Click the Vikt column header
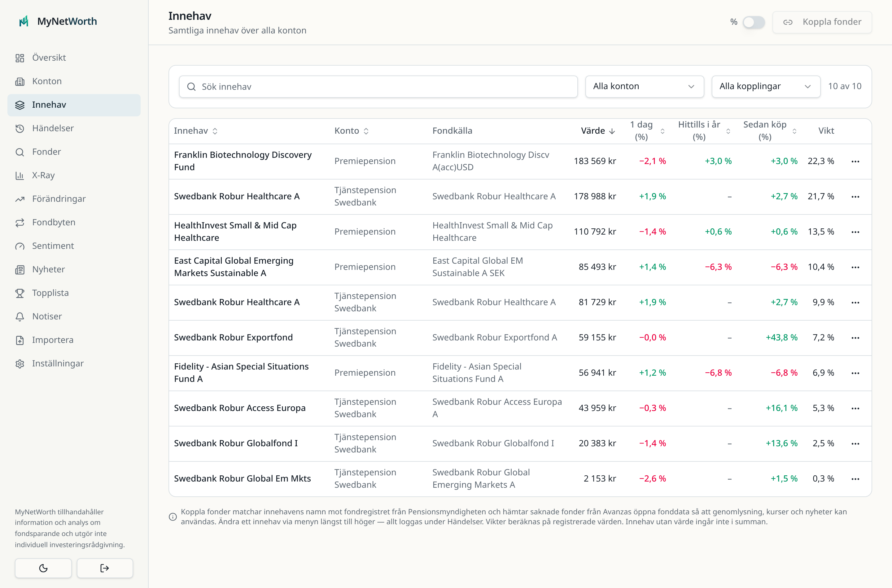Image resolution: width=892 pixels, height=588 pixels. [x=826, y=131]
